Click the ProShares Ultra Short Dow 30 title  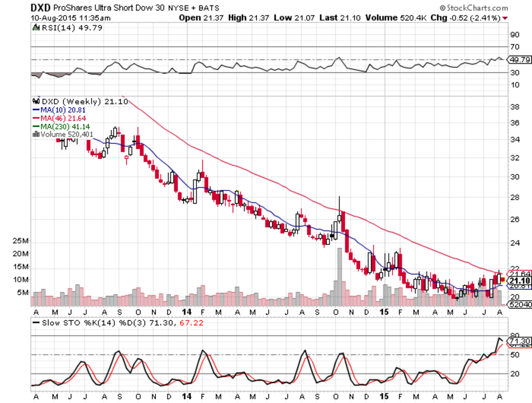[109, 8]
